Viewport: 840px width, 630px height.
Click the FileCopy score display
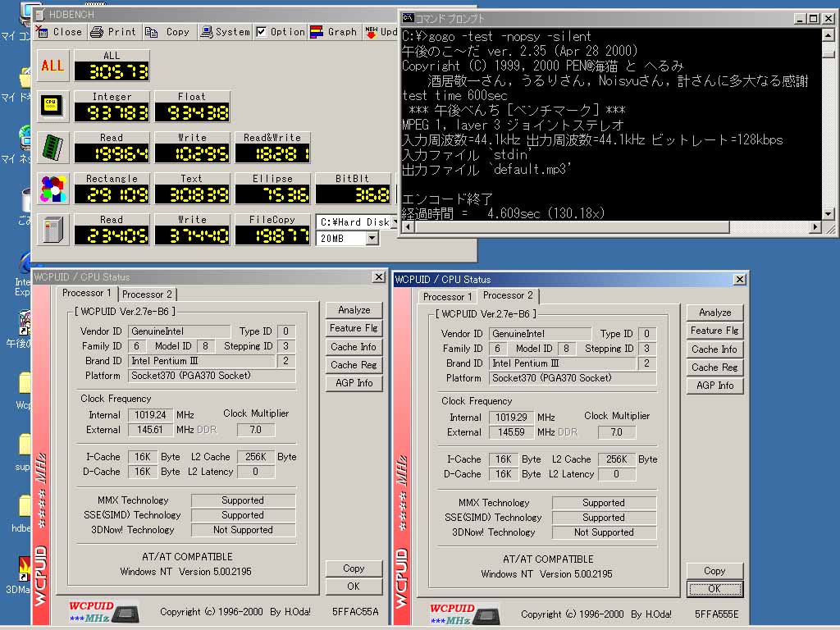point(272,235)
